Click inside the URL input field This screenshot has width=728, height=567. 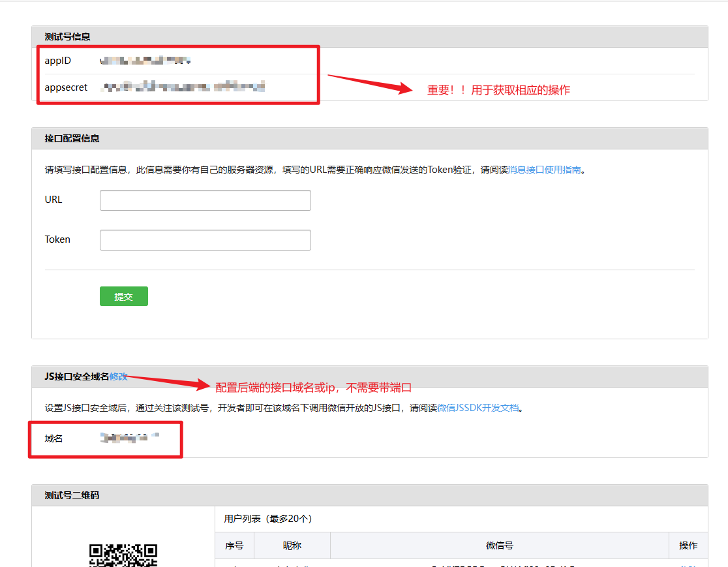205,200
